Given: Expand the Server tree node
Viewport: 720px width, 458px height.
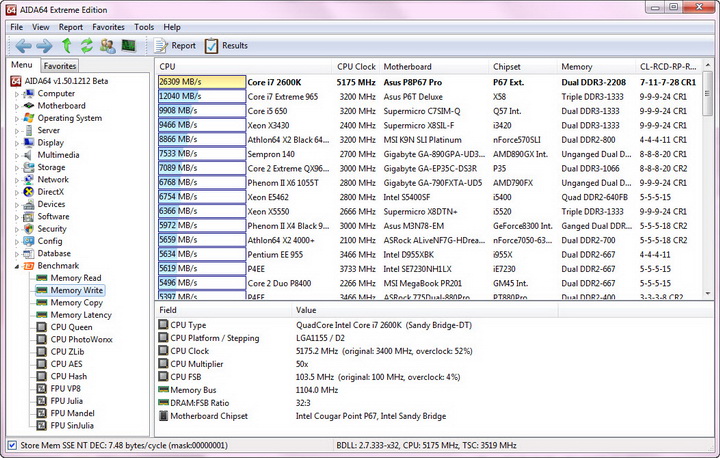Looking at the screenshot, I should 17,130.
